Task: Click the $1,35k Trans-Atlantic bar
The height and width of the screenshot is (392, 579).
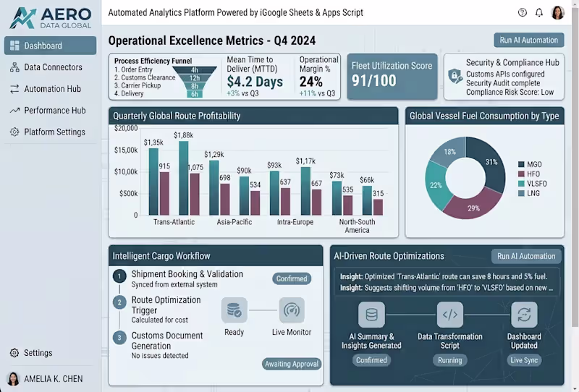Action: point(153,182)
